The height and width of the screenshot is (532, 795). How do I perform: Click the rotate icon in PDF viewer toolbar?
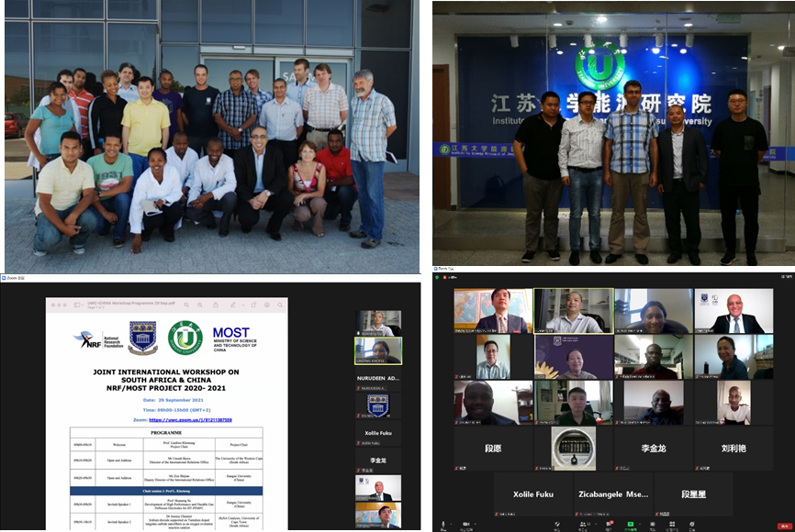(253, 305)
